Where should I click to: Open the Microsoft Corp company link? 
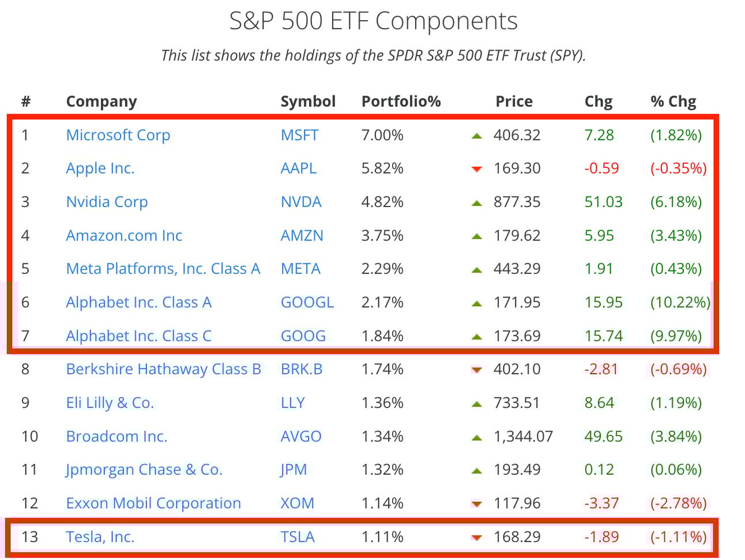click(x=118, y=135)
